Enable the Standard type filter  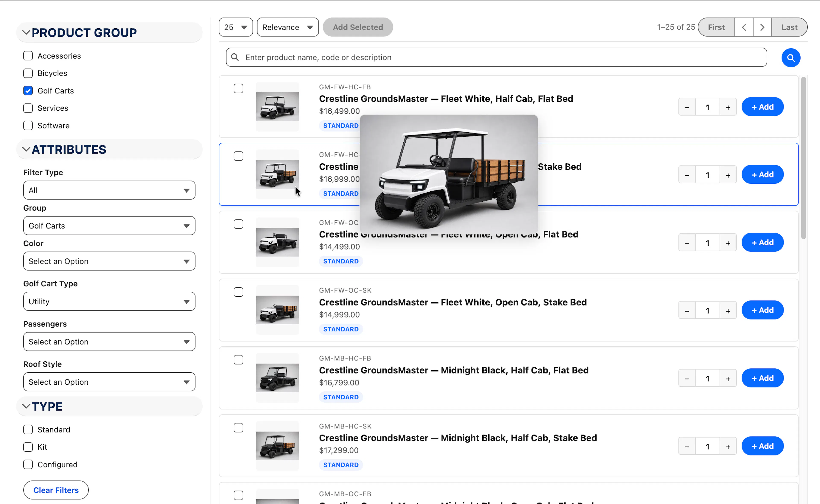point(28,430)
